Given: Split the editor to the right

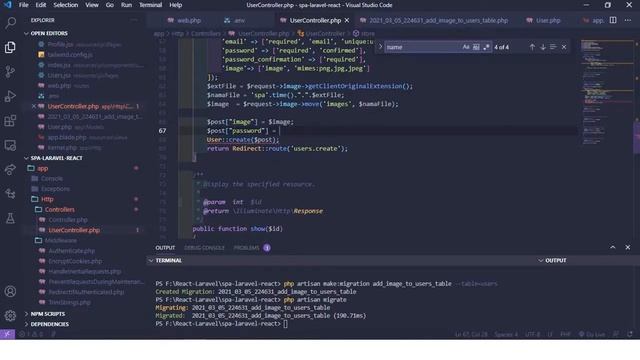Looking at the screenshot, I should coord(613,20).
